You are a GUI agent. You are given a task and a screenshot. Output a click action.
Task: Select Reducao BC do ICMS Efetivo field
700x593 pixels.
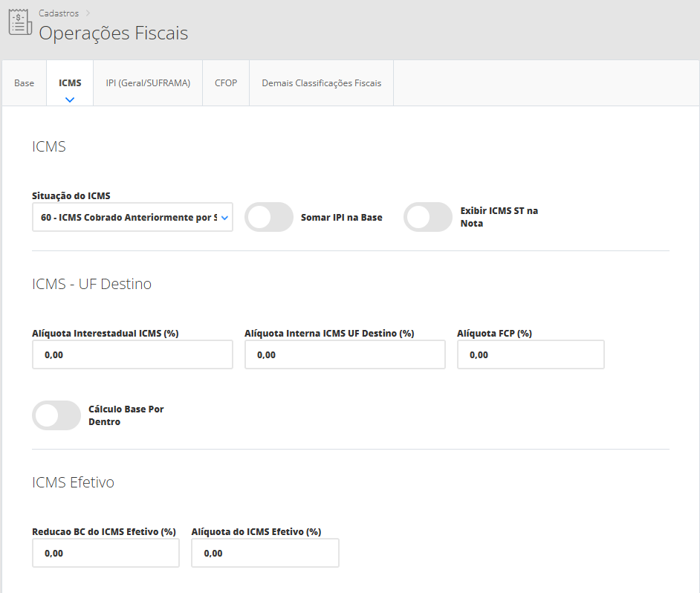[106, 554]
